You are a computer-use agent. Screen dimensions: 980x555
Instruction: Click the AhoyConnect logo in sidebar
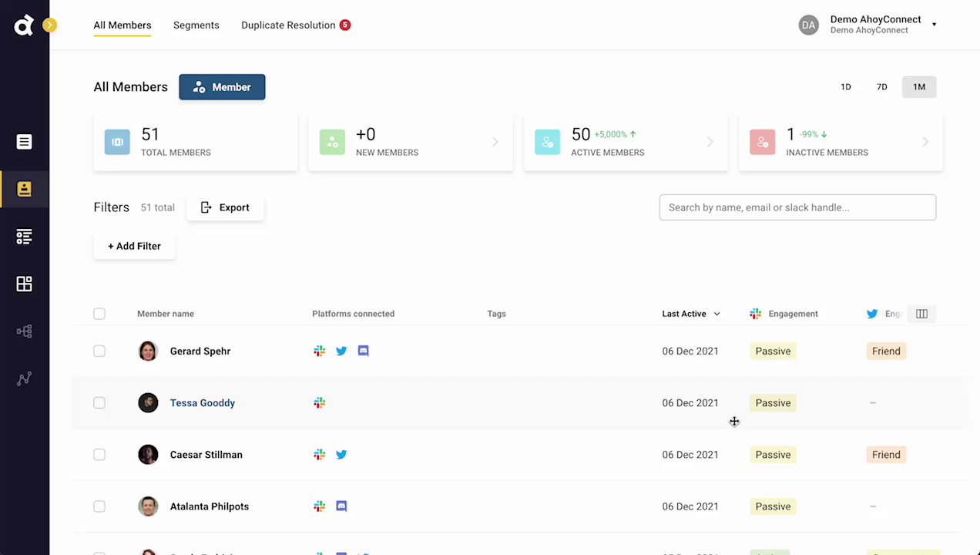click(24, 25)
